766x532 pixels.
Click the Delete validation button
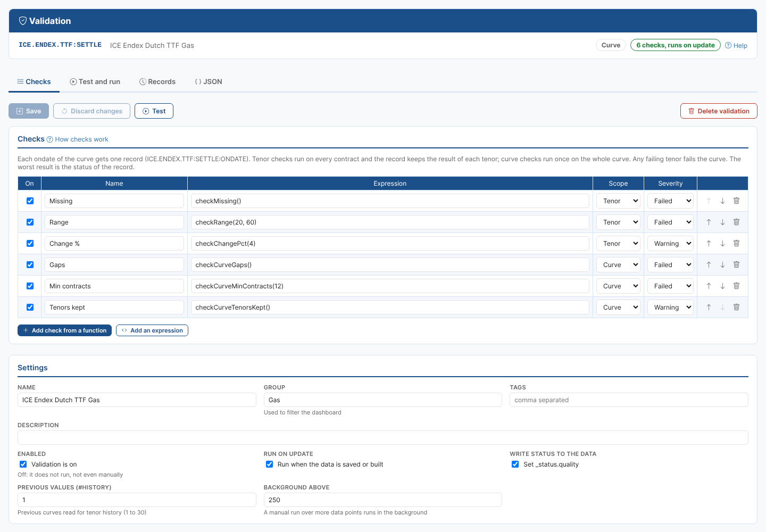pyautogui.click(x=719, y=111)
